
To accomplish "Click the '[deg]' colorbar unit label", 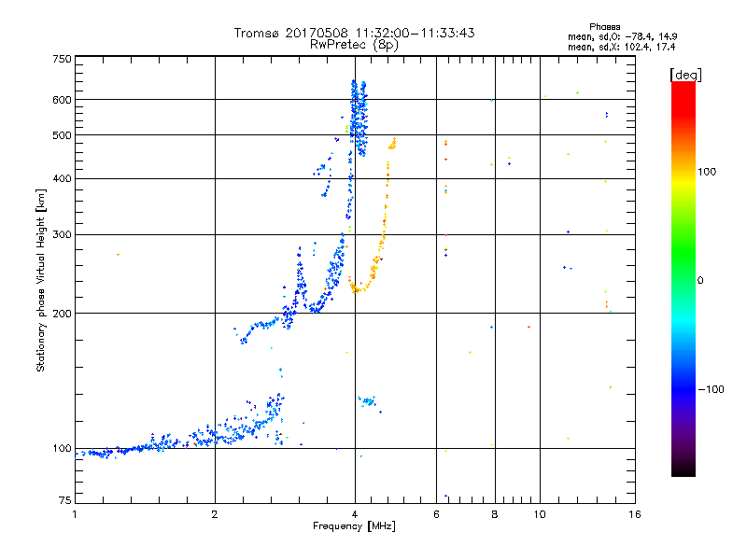I will click(x=685, y=75).
